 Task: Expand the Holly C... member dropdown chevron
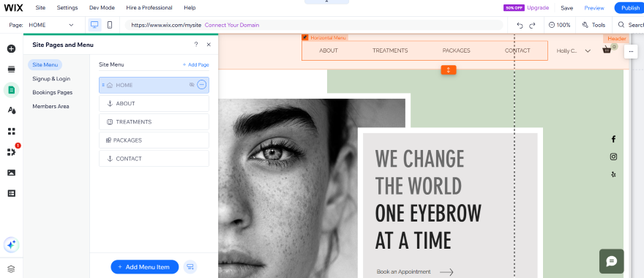tap(588, 51)
